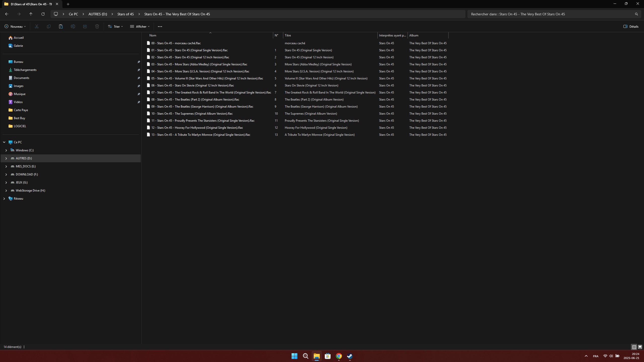Select file 03 - More Stars (Abba Medley)

coord(199,64)
